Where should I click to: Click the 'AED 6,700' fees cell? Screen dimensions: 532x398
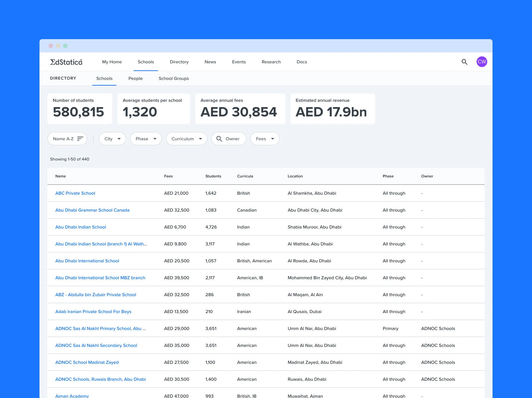click(x=175, y=227)
